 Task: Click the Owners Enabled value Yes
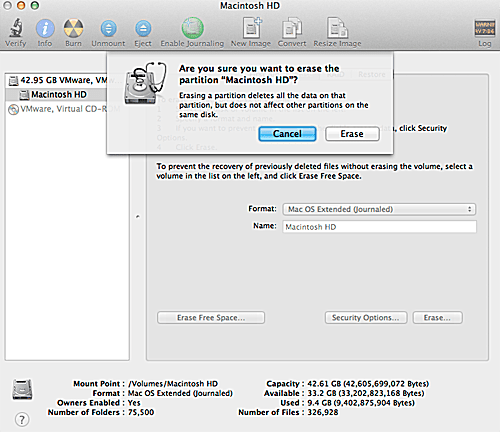pos(134,403)
